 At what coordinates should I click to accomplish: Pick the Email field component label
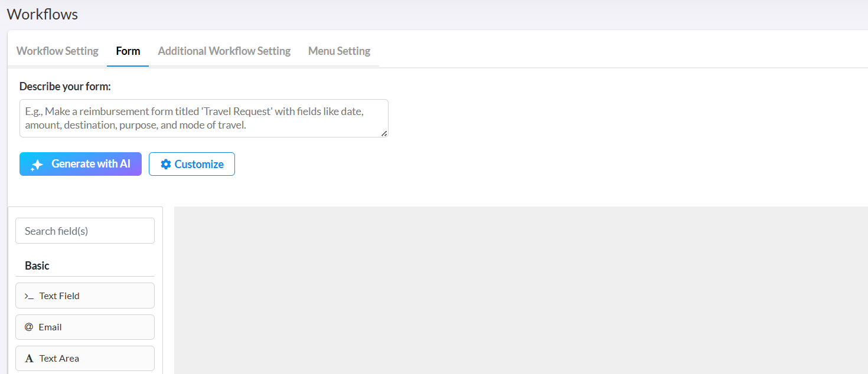pos(50,327)
